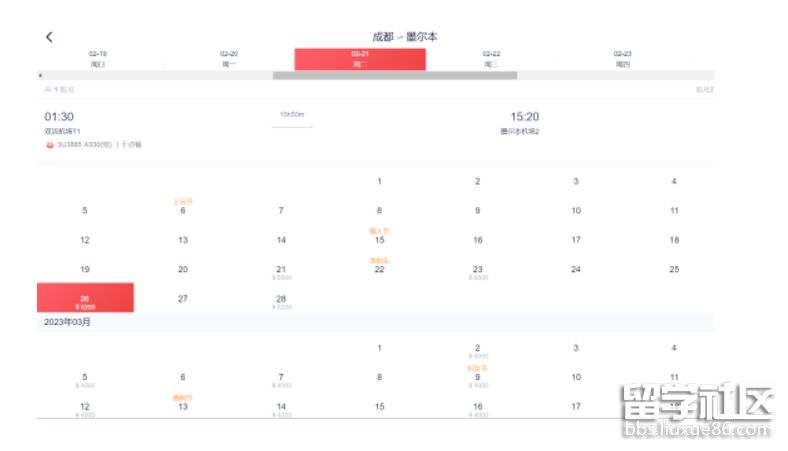Select February 15 with holiday label
Image resolution: width=788 pixels, height=451 pixels.
[379, 238]
